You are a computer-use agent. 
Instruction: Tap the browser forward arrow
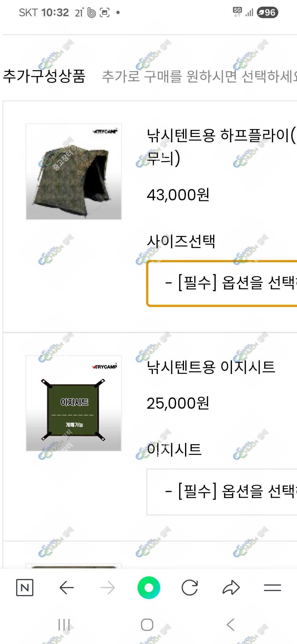coord(108,588)
